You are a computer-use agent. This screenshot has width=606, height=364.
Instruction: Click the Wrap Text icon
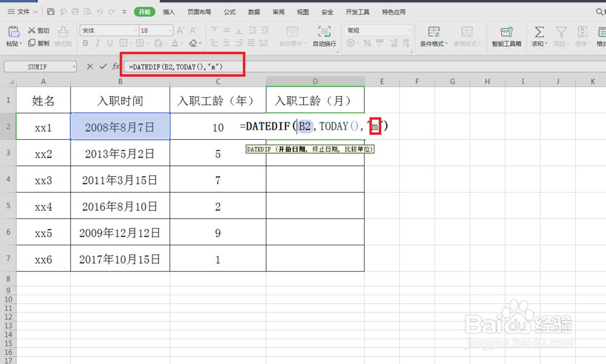[324, 31]
